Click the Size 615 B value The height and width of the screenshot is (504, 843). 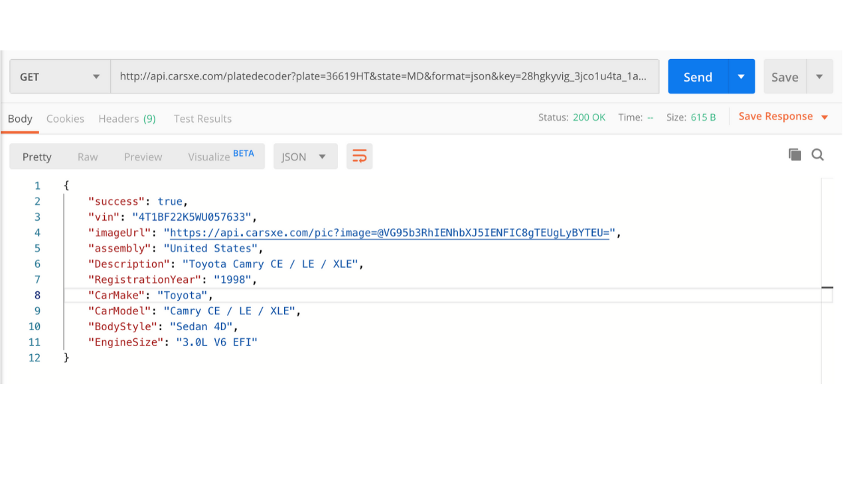(x=703, y=117)
